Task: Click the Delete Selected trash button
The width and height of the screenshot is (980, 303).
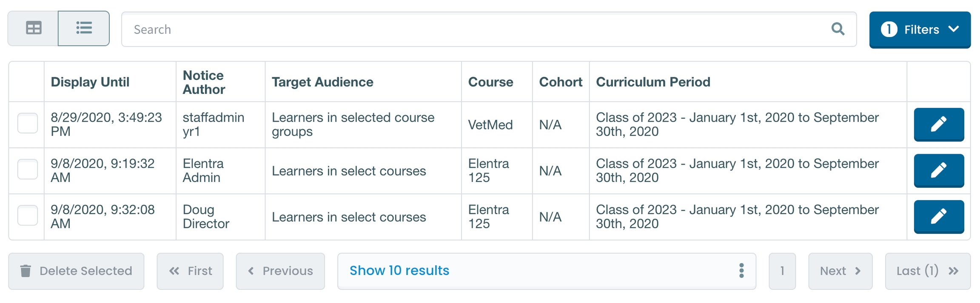Action: coord(76,271)
